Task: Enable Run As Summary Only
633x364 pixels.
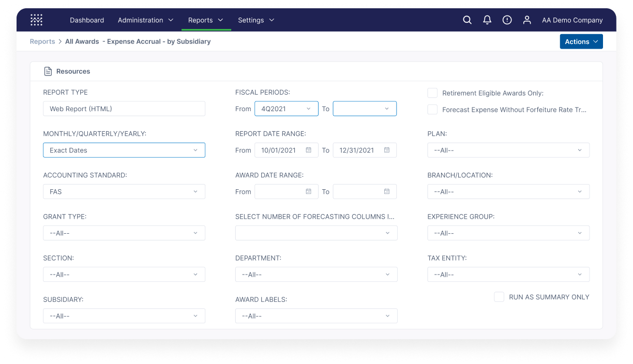Action: tap(499, 297)
